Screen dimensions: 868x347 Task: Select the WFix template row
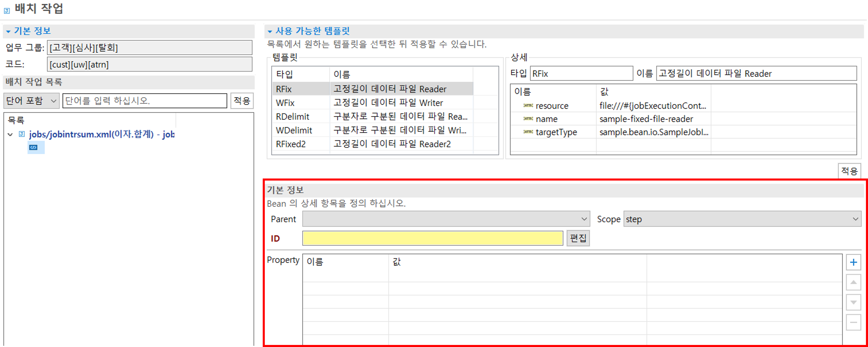pyautogui.click(x=372, y=103)
